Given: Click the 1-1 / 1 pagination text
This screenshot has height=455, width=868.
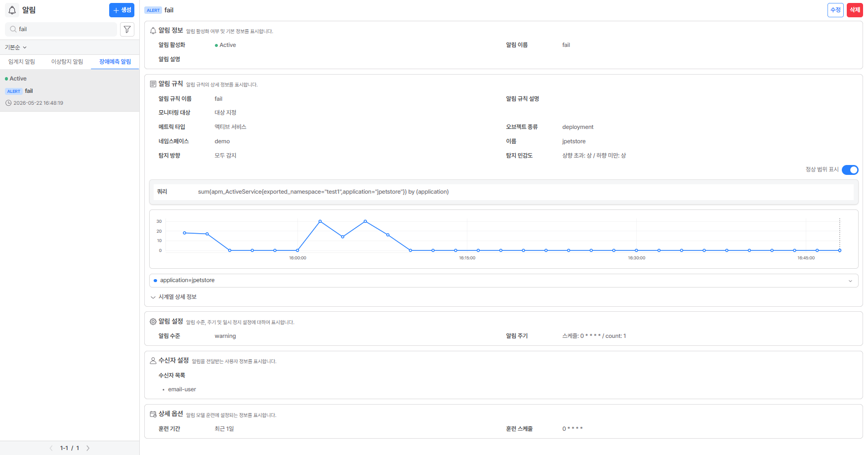Looking at the screenshot, I should (x=70, y=448).
